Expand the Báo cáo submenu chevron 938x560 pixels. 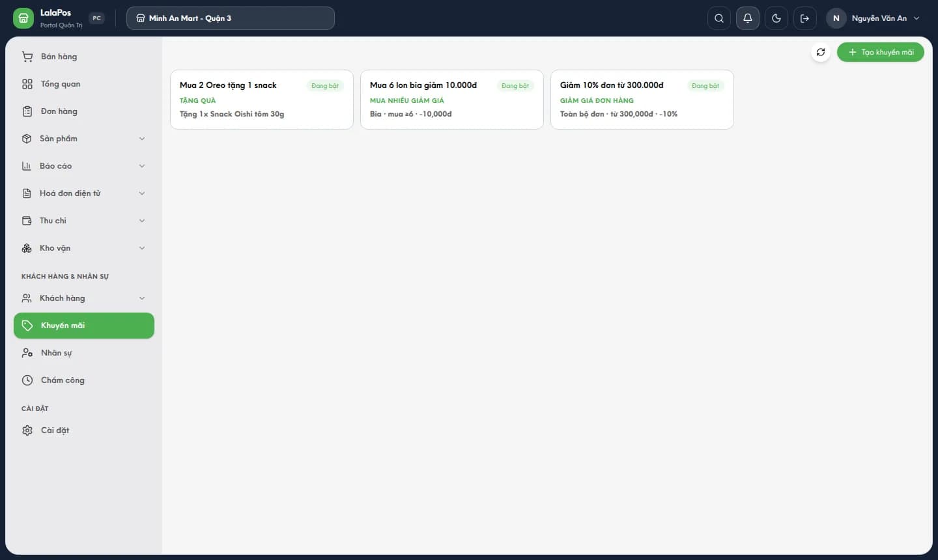coord(142,166)
